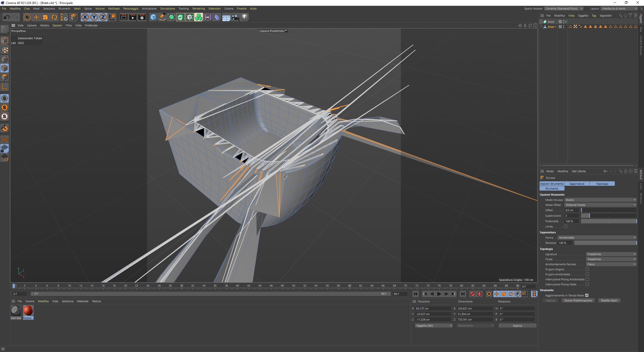Open the Oggetto (Rel) dropdown
This screenshot has width=644, height=352.
tap(434, 326)
